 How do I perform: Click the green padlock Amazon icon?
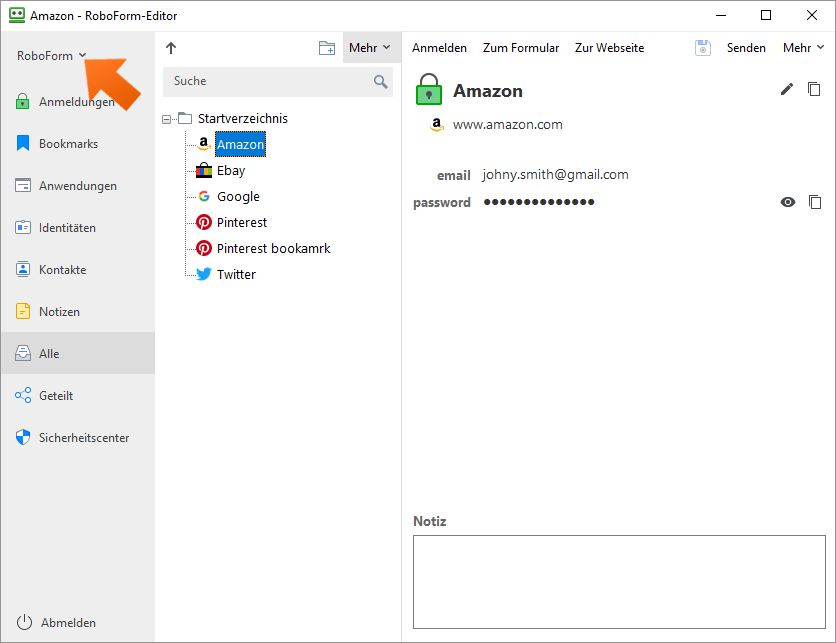(x=429, y=89)
